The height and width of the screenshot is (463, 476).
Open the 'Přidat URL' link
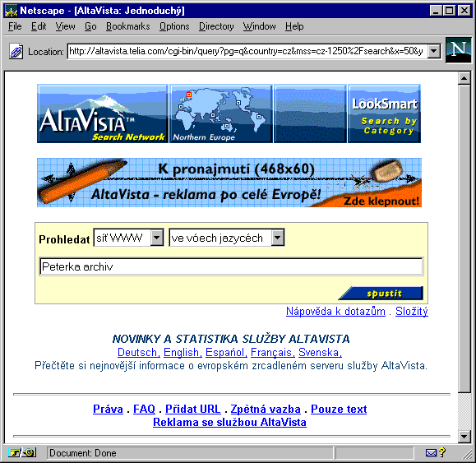point(192,409)
